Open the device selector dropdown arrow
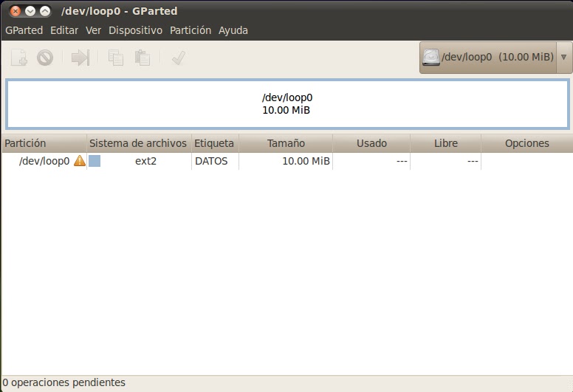Image resolution: width=573 pixels, height=392 pixels. coord(563,58)
